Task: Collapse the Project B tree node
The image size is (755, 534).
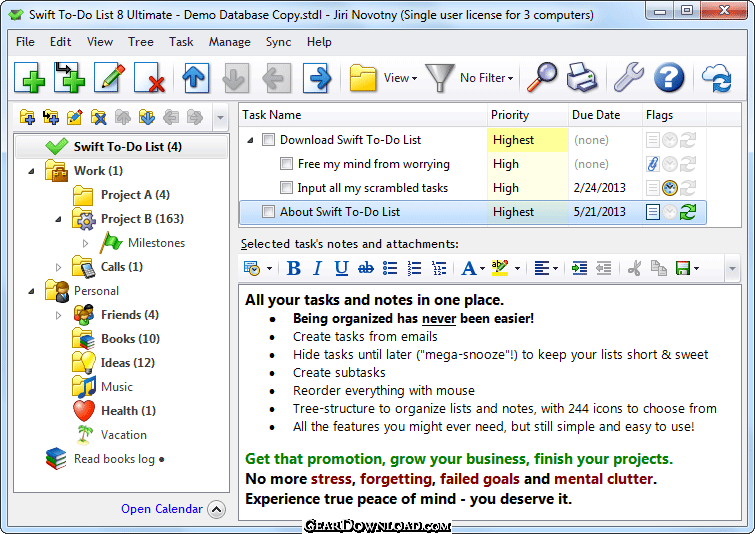Action: coord(58,219)
